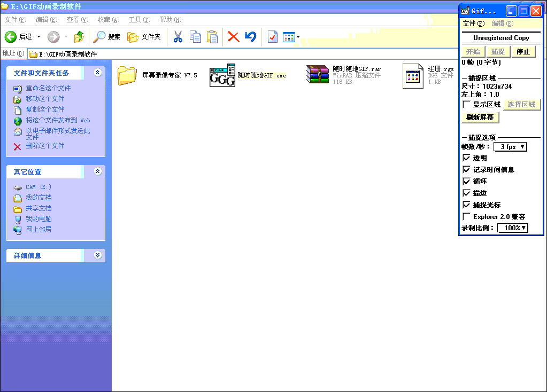Screen dimensions: 547x392
Task: Click the 开始 button in Gif window
Action: [x=473, y=52]
